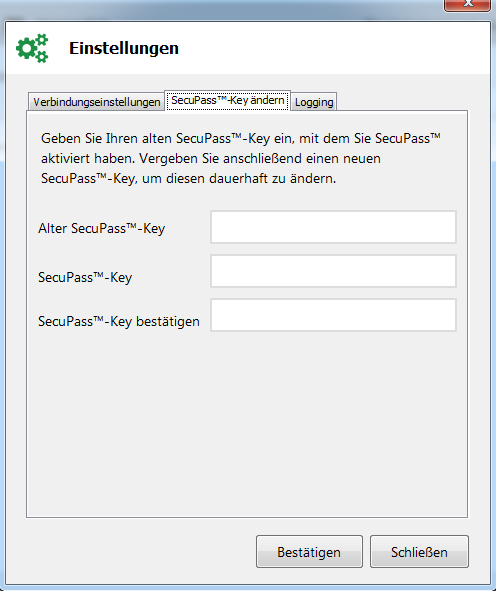496x591 pixels.
Task: Switch to the Verbindungseinstellungen tab
Action: coord(96,102)
